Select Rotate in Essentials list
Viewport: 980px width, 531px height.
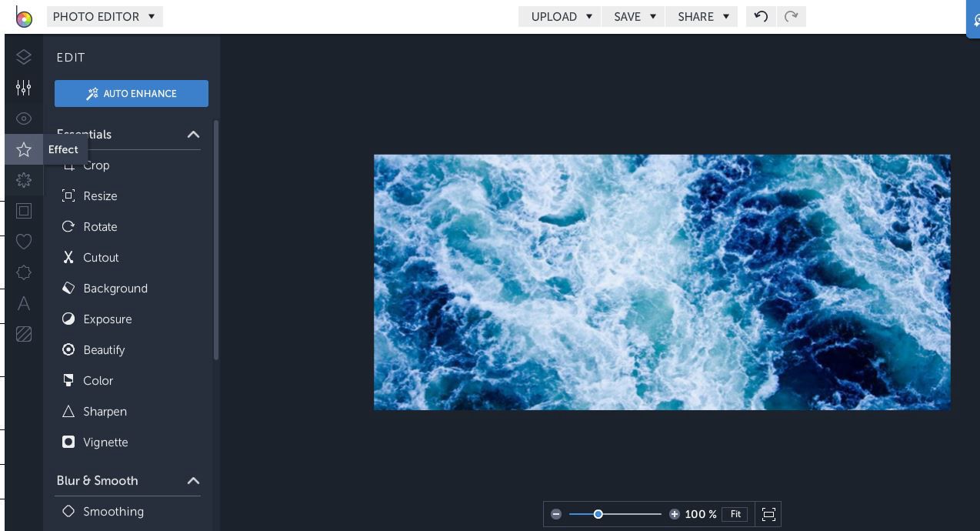[x=100, y=226]
